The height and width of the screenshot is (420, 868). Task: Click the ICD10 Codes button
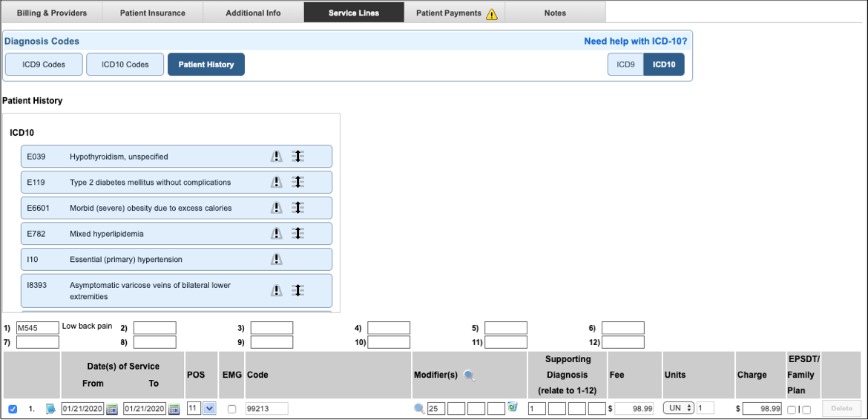pyautogui.click(x=125, y=65)
